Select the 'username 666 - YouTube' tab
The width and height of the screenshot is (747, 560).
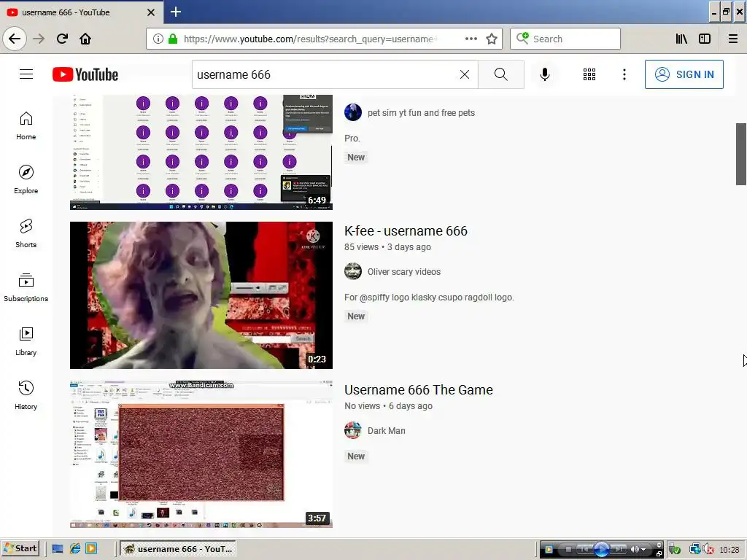coord(82,12)
